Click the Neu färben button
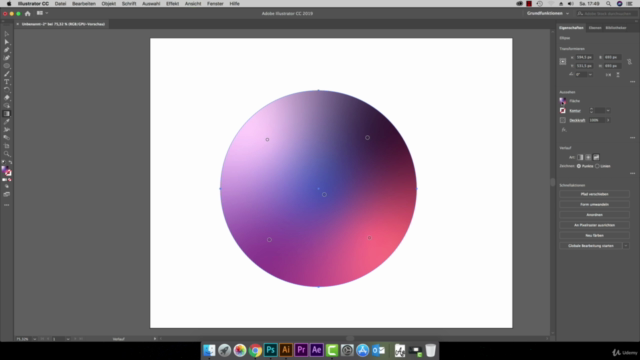This screenshot has height=360, width=640. coord(594,236)
